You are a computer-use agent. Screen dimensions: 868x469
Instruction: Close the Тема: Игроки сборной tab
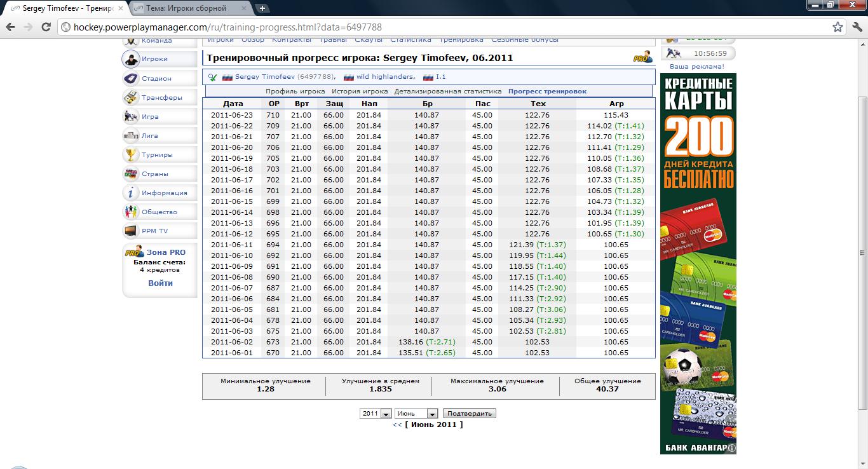pos(245,9)
